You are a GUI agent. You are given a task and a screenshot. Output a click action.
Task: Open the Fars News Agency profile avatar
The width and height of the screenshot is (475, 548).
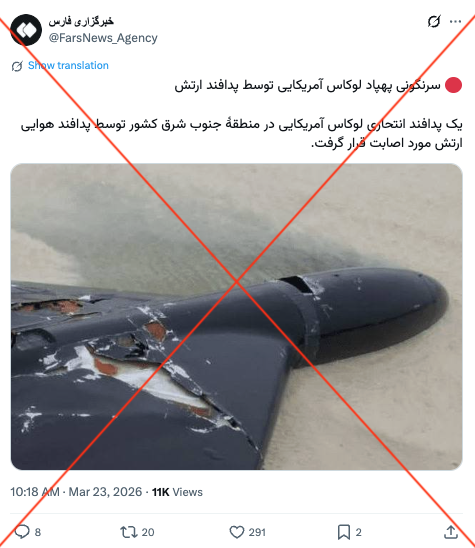pos(26,30)
